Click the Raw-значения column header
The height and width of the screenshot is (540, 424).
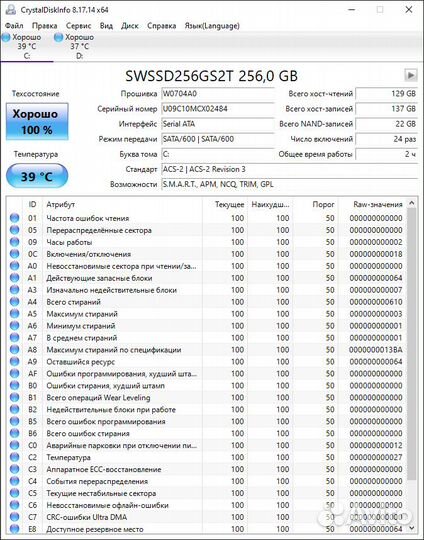click(378, 204)
